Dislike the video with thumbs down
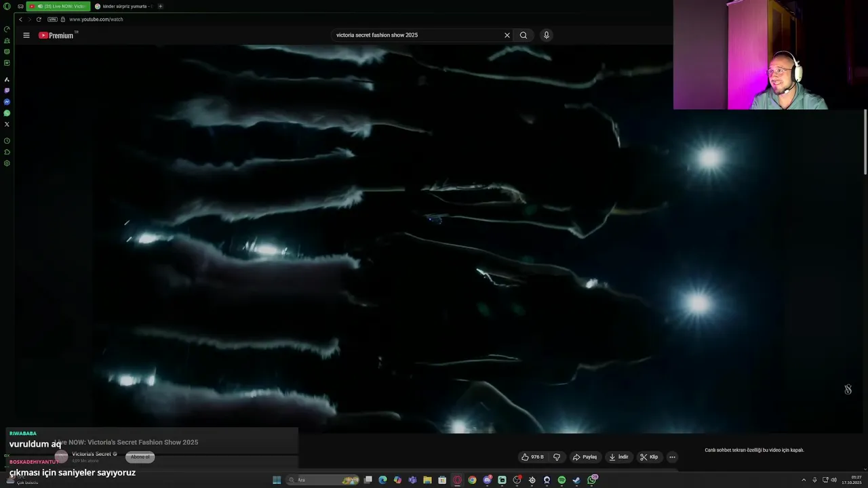The width and height of the screenshot is (868, 488). (x=557, y=457)
